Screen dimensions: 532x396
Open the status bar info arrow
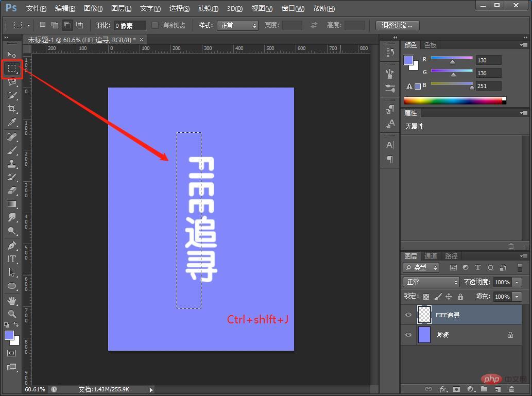click(151, 390)
